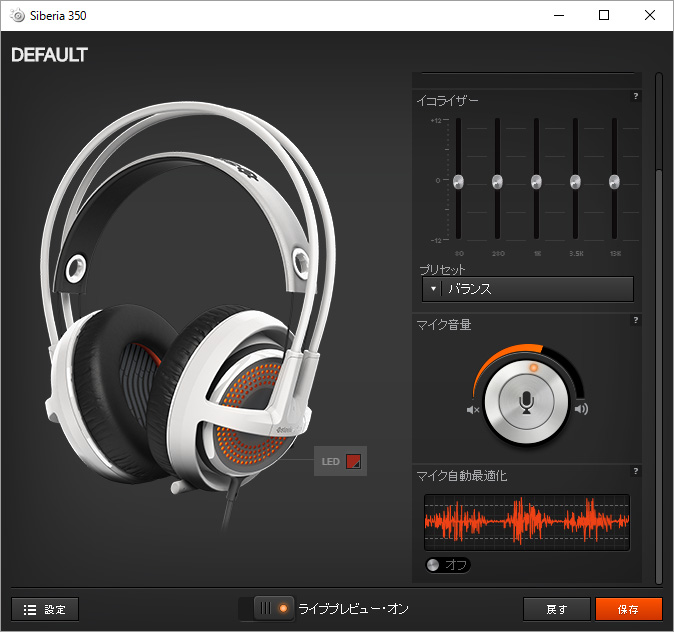This screenshot has height=632, width=674.
Task: Click the 戻す revert button
Action: tap(557, 609)
